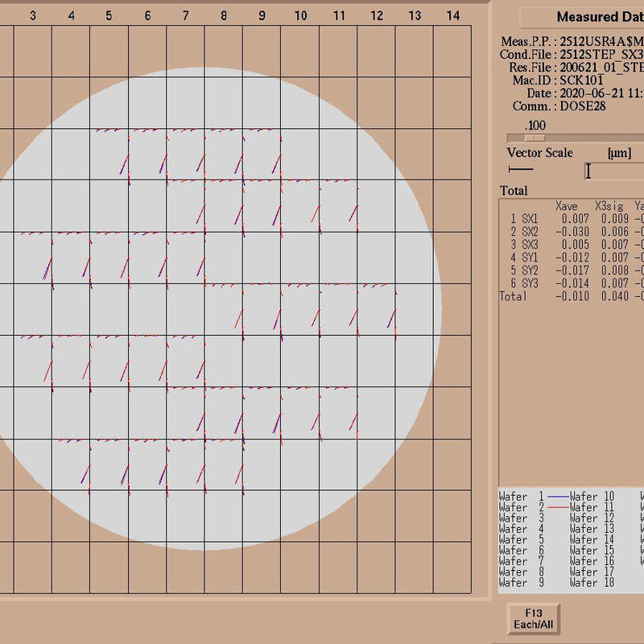644x644 pixels.
Task: Select column header 14 on the wafer map
Action: (x=453, y=15)
